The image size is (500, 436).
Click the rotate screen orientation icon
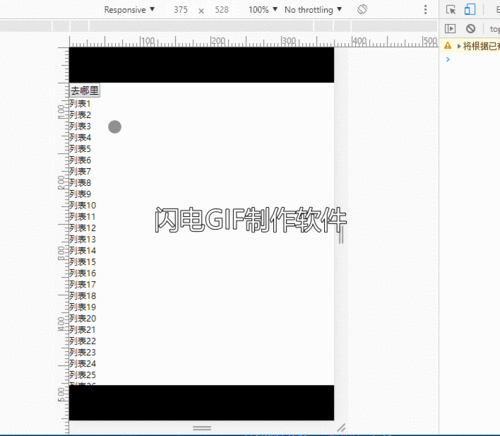362,9
